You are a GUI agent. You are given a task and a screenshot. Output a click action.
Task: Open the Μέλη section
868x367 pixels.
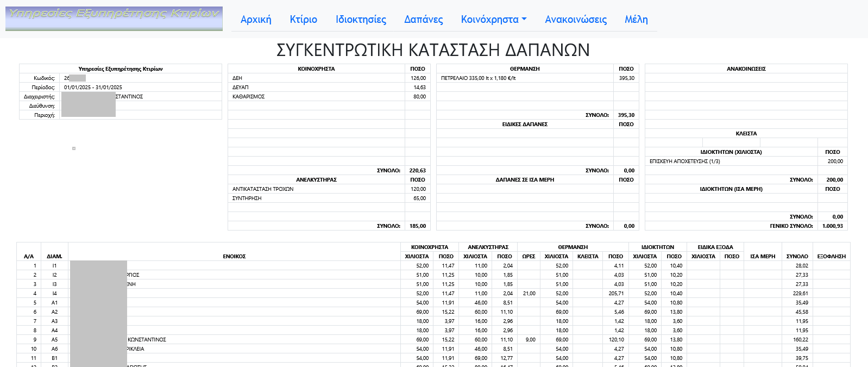click(636, 20)
